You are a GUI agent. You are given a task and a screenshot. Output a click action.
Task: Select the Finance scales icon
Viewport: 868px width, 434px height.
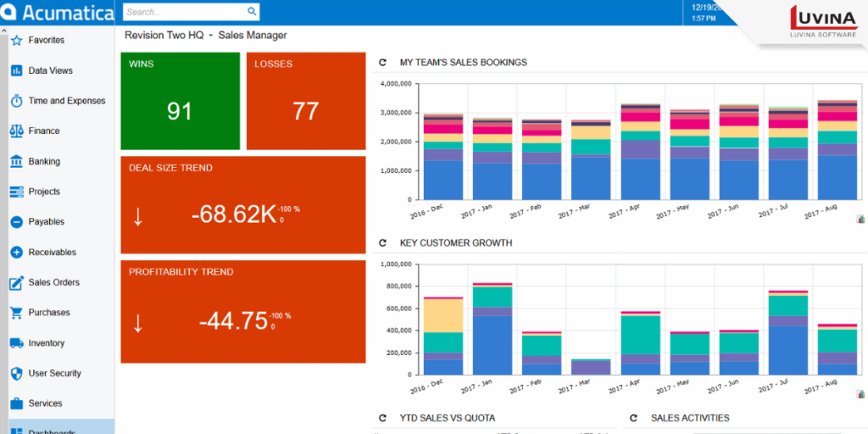16,131
